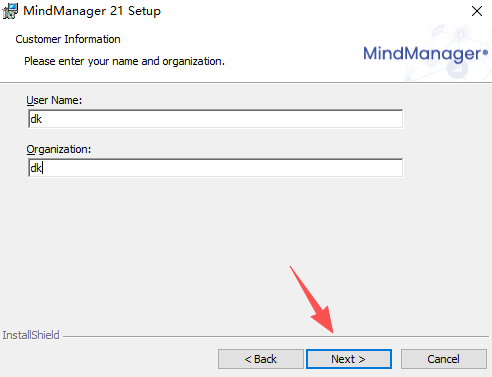Close the MindManager 21 Setup window
Screen dimensions: 492x377
pos(477,11)
